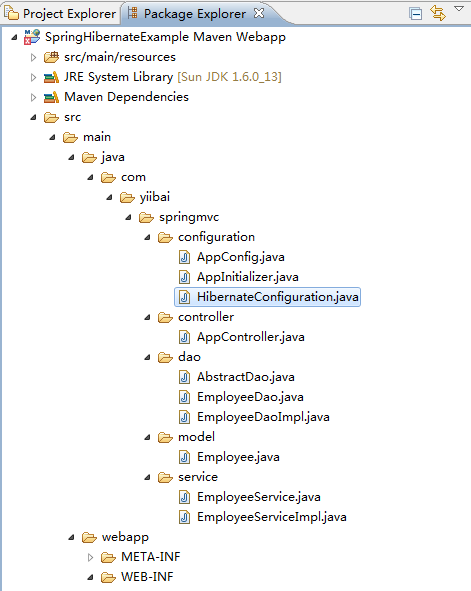471x591 pixels.
Task: Expand the META-INF folder
Action: pos(90,557)
